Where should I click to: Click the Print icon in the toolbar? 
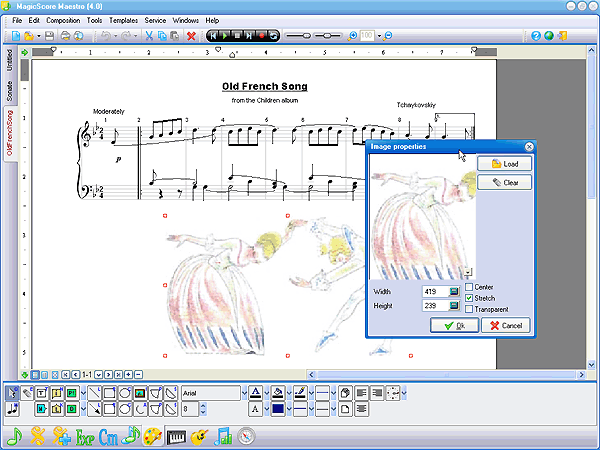pos(66,36)
